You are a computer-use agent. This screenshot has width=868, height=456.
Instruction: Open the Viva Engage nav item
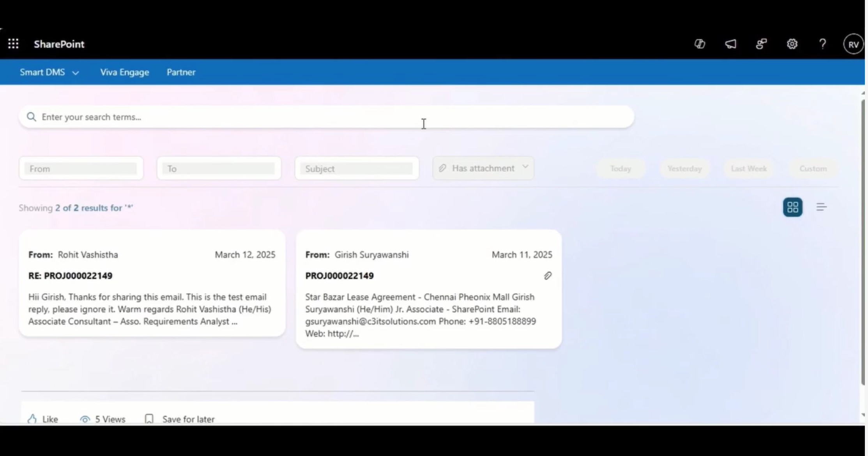click(x=125, y=72)
